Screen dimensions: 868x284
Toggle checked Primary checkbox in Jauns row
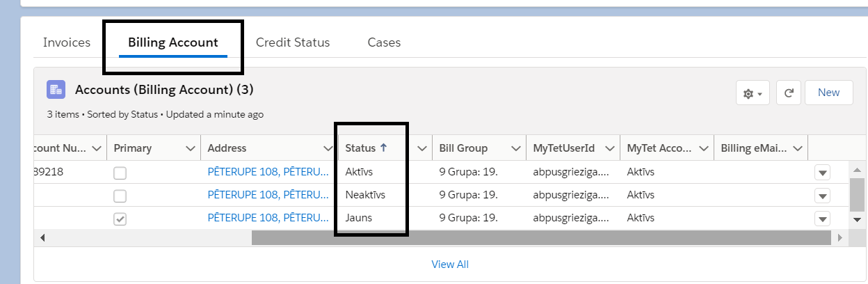point(120,219)
